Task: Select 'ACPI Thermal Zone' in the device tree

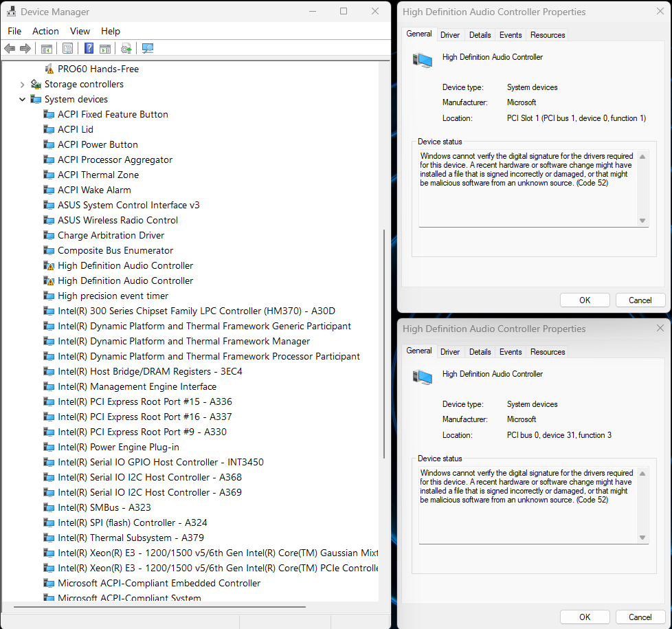Action: [98, 175]
